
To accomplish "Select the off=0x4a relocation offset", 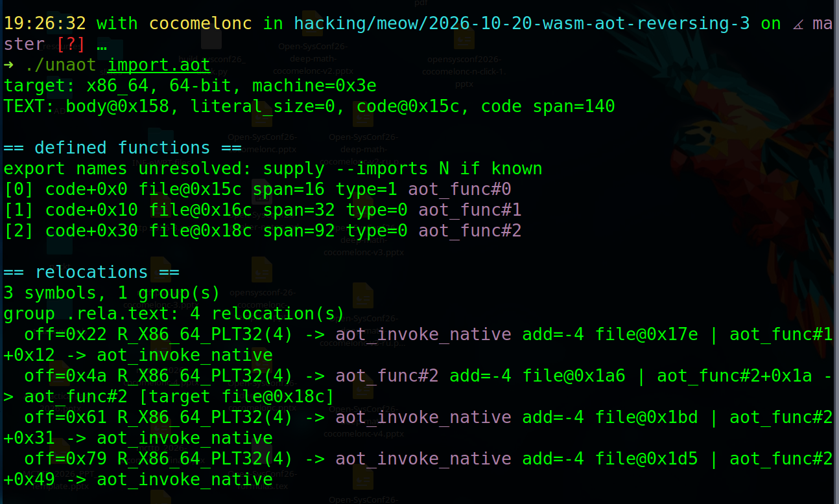I will (65, 376).
